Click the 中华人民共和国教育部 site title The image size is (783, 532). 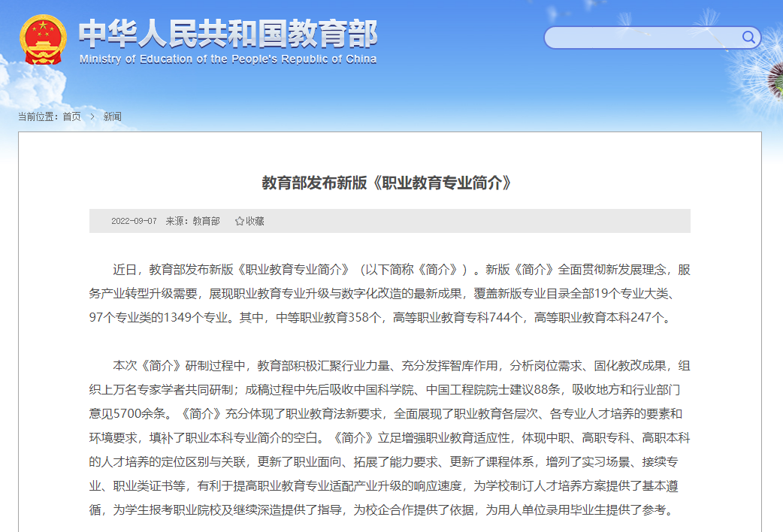[228, 34]
